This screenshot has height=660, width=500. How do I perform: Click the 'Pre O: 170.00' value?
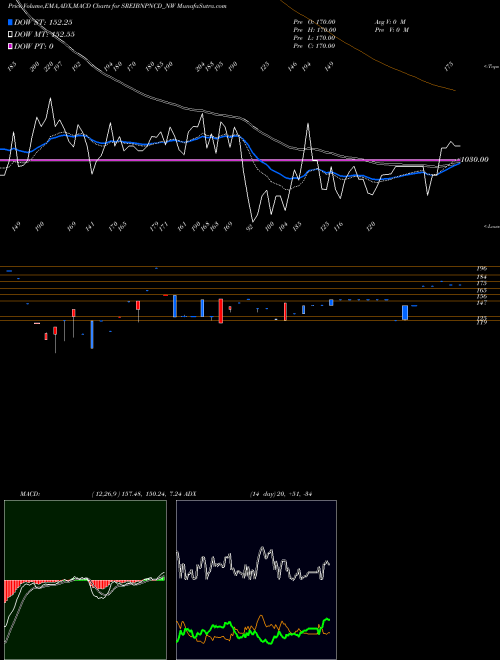(314, 21)
